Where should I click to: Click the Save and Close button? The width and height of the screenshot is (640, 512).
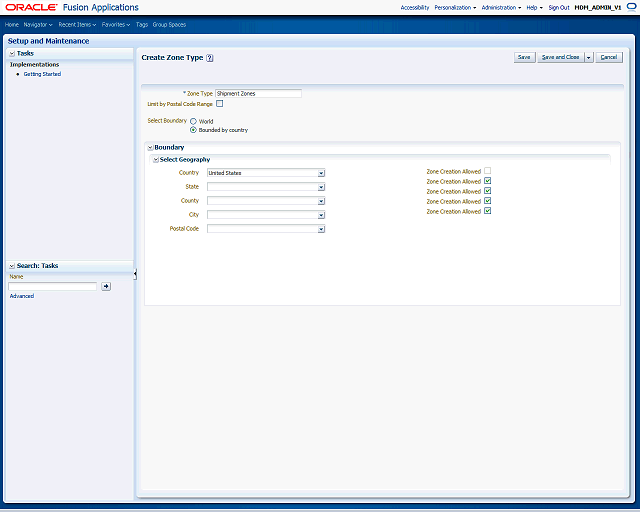(x=560, y=58)
